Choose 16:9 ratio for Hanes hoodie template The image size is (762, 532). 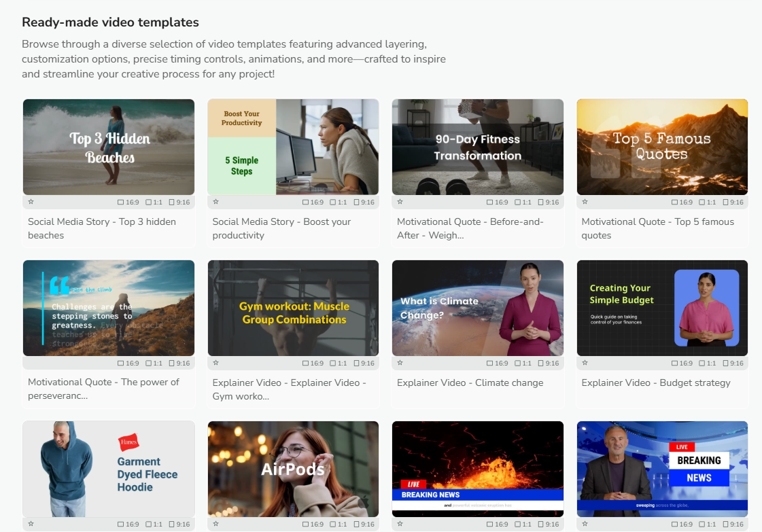[128, 525]
